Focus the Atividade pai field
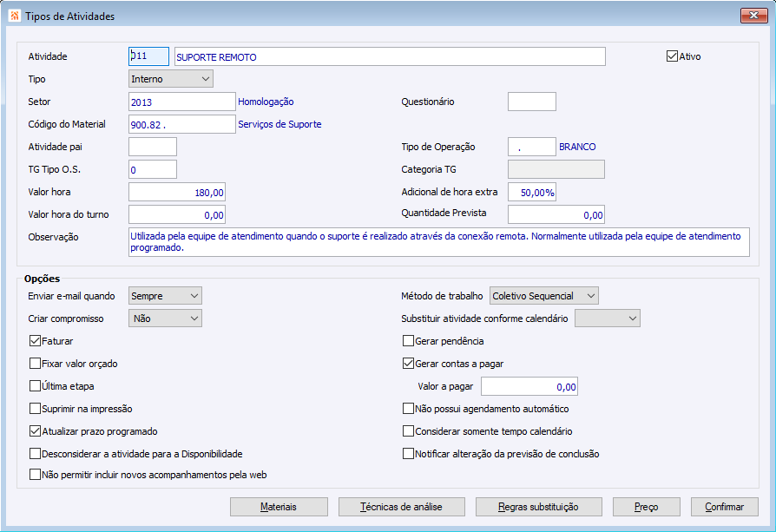Viewport: 776px width, 532px height. [153, 147]
